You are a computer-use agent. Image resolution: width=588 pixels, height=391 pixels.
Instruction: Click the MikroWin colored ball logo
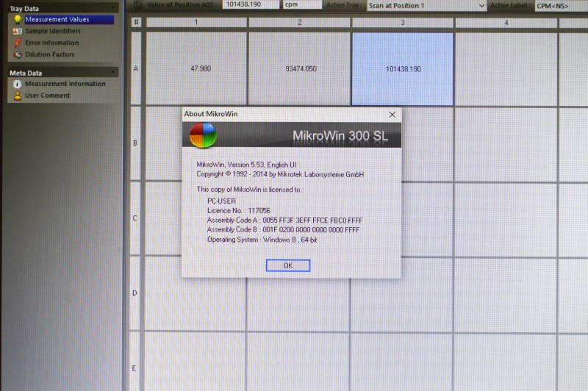click(x=203, y=135)
